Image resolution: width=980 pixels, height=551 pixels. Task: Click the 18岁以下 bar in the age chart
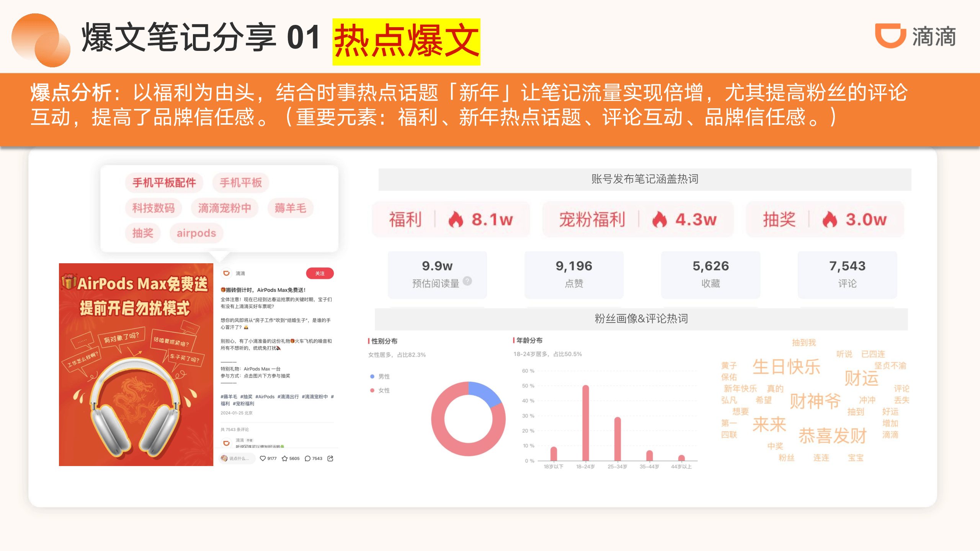pyautogui.click(x=554, y=454)
